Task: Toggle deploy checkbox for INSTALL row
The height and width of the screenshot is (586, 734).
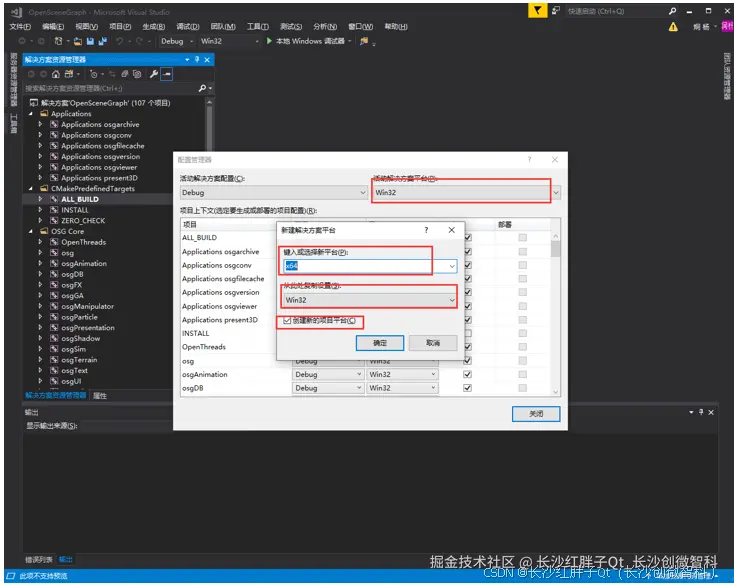Action: (x=522, y=333)
